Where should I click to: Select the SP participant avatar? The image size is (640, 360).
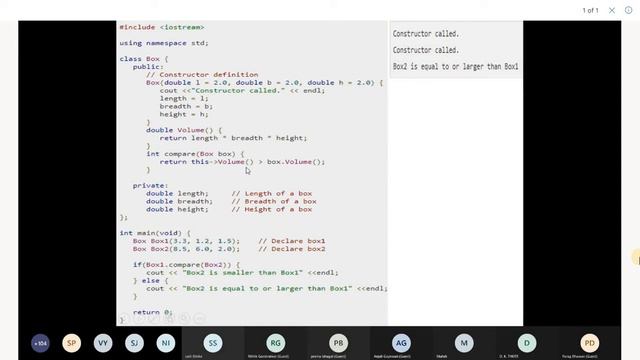71,343
